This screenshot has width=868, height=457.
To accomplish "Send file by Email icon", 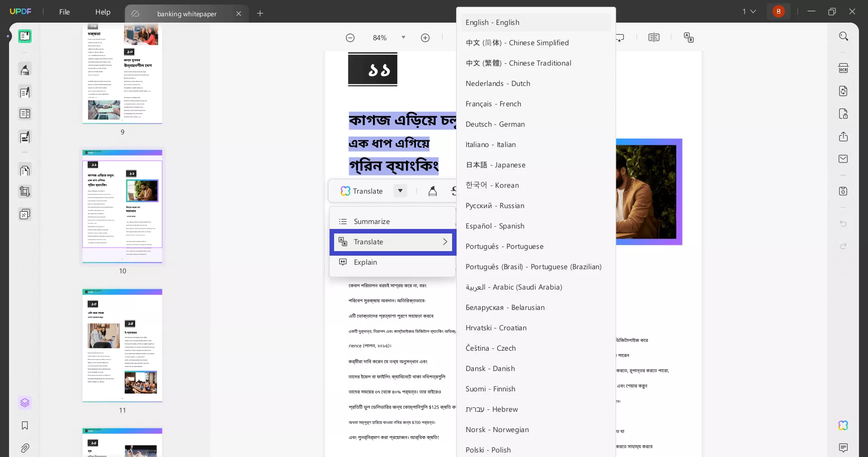I will click(x=844, y=159).
